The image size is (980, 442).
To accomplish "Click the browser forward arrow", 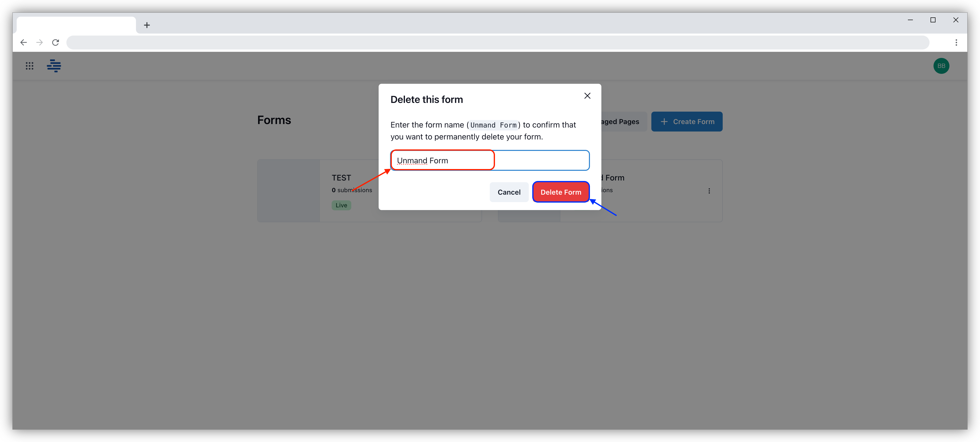I will (x=39, y=42).
